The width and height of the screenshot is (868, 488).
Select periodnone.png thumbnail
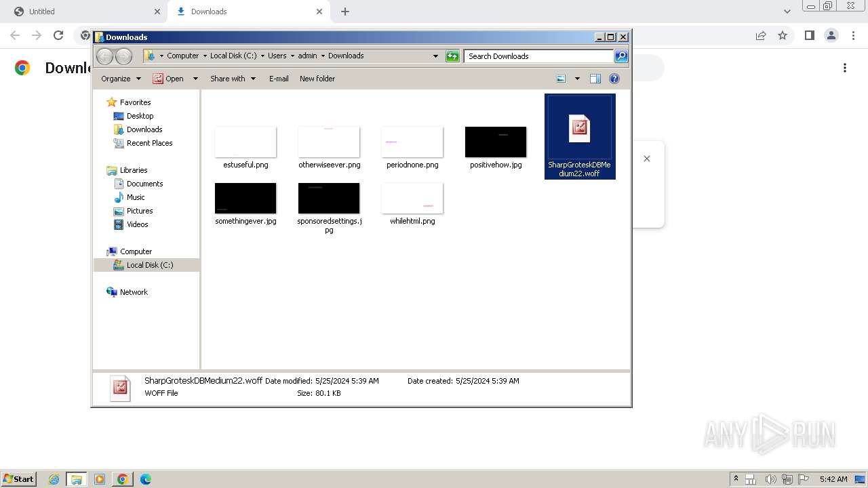coord(412,142)
